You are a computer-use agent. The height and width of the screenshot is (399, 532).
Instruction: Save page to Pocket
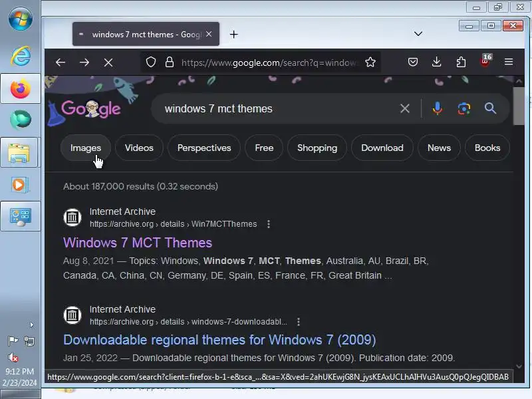coord(412,62)
